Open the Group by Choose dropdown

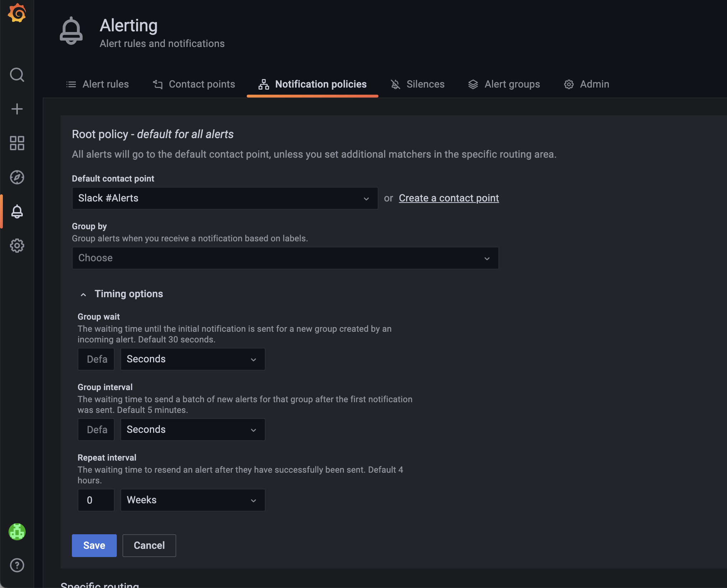tap(286, 258)
